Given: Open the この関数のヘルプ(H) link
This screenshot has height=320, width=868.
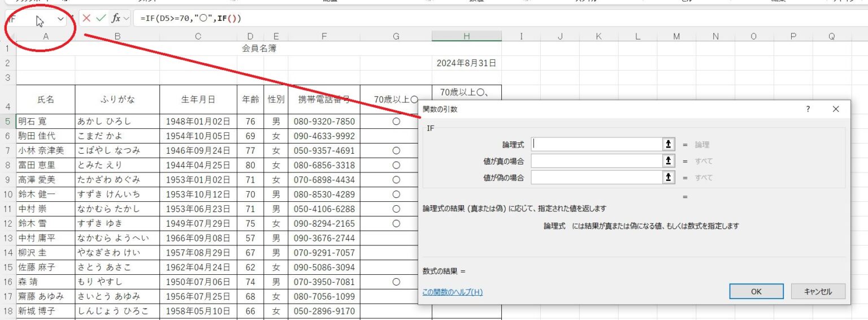Looking at the screenshot, I should (x=452, y=292).
